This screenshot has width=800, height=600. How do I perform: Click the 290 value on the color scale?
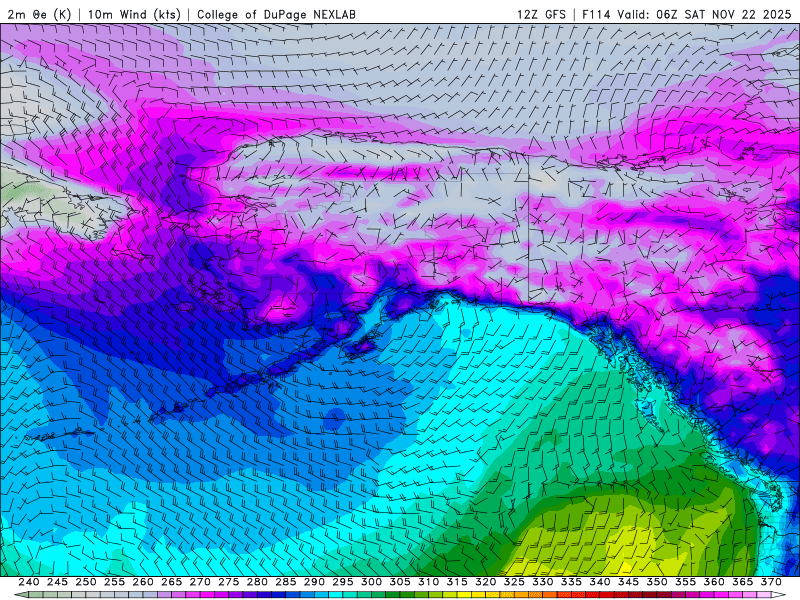pyautogui.click(x=314, y=582)
